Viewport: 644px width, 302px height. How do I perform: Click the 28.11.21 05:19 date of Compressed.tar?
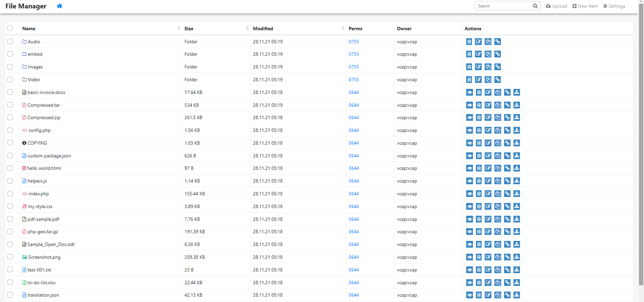(267, 105)
